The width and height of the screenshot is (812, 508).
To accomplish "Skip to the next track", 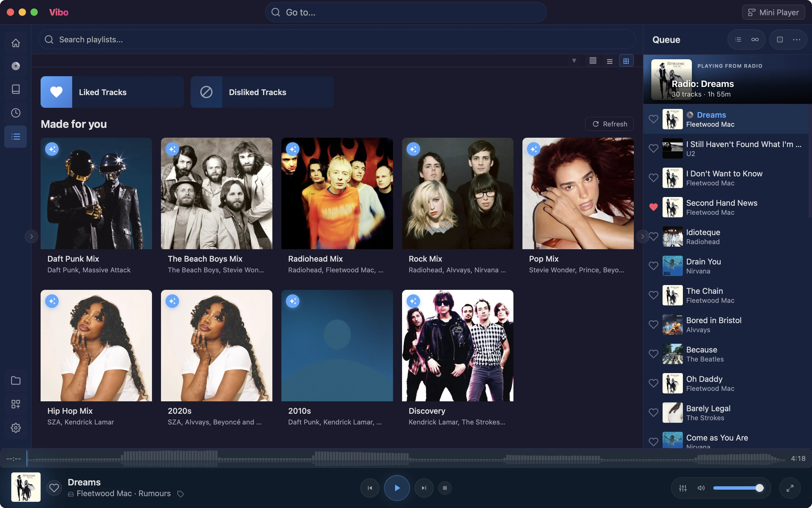I will 424,488.
